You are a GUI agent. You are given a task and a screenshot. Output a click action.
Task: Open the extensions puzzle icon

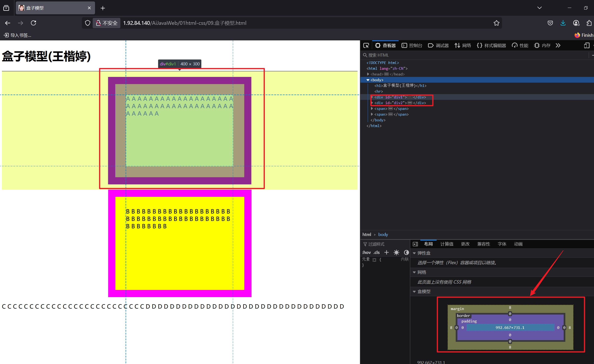[x=589, y=23]
